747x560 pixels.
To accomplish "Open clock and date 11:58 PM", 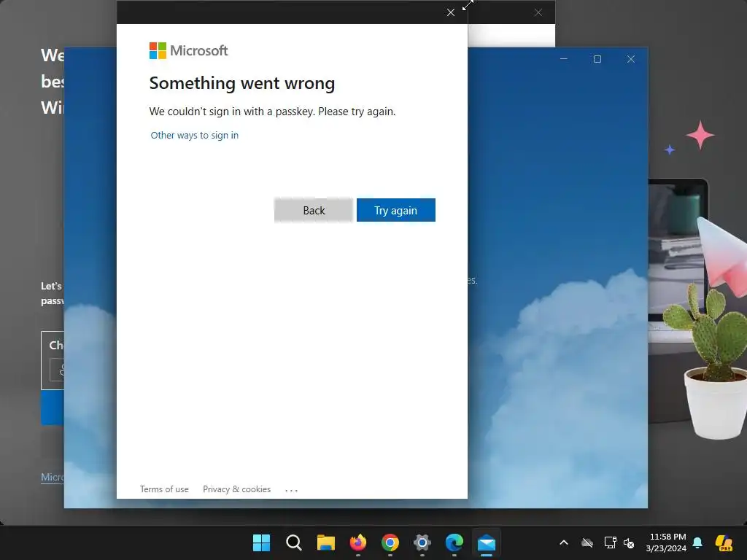I will (666, 542).
